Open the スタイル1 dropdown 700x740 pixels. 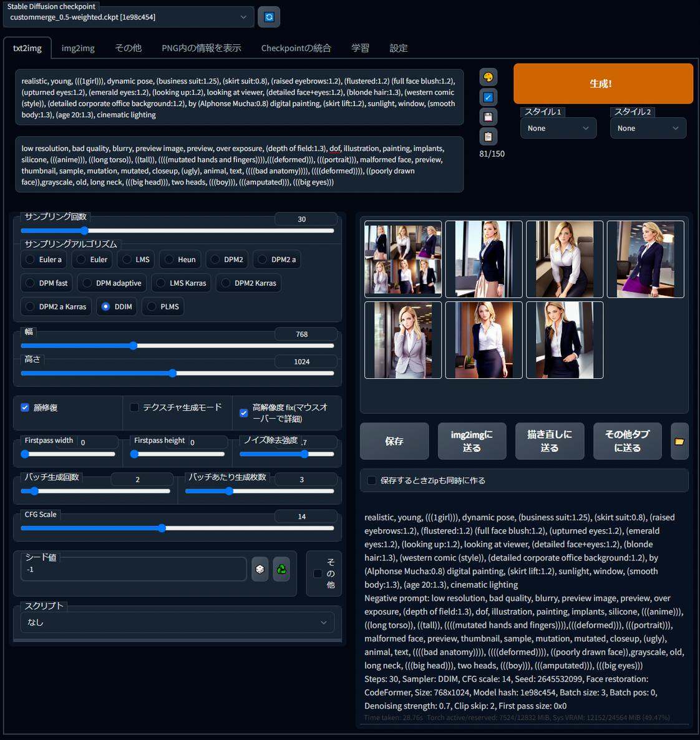[x=558, y=129]
